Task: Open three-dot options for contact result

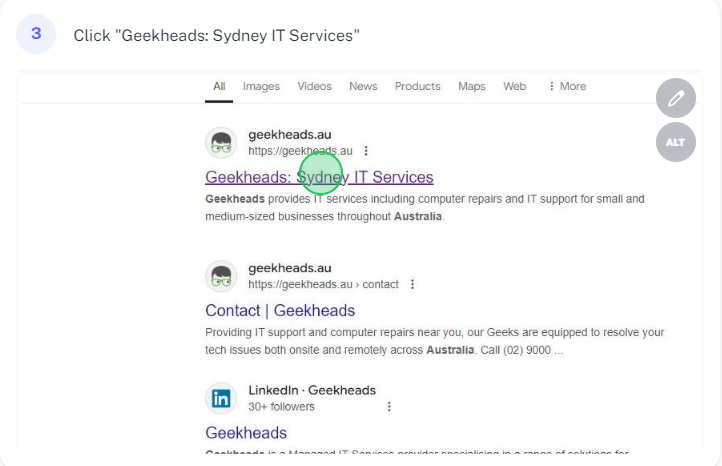Action: click(x=412, y=284)
